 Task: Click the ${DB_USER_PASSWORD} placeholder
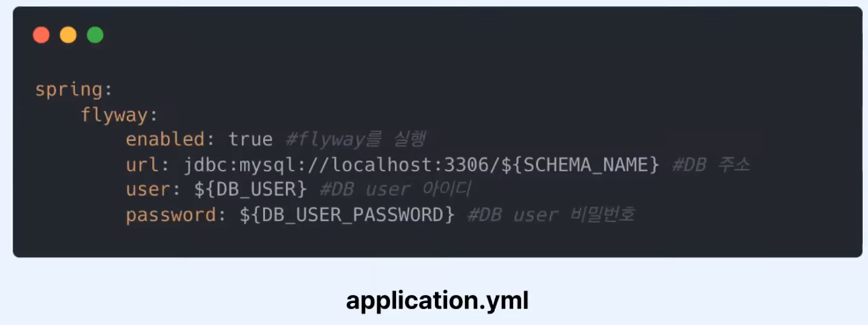(347, 215)
